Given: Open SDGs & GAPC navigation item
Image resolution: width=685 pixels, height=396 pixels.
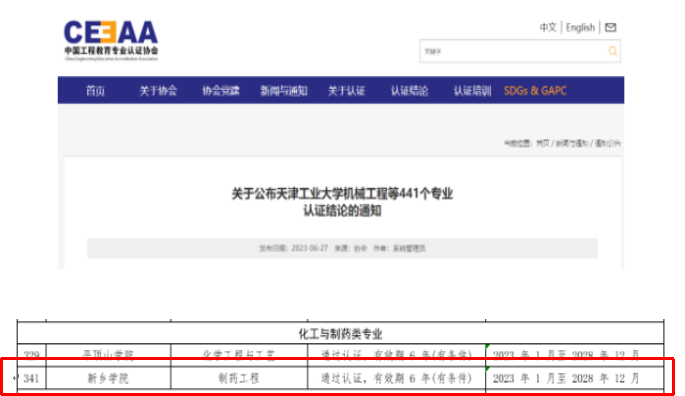Looking at the screenshot, I should click(x=535, y=91).
